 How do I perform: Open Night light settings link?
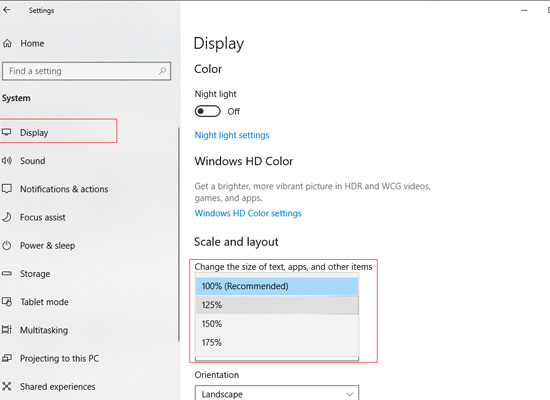coord(232,135)
